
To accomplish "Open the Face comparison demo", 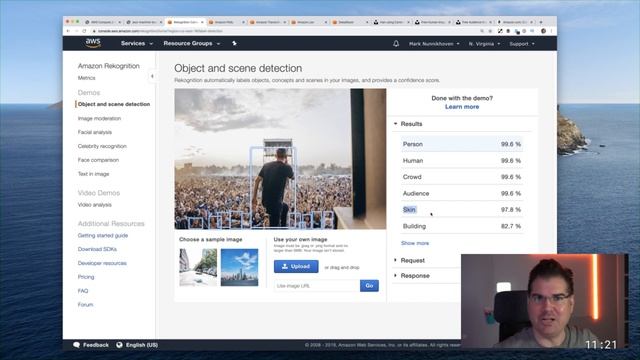I will 98,160.
